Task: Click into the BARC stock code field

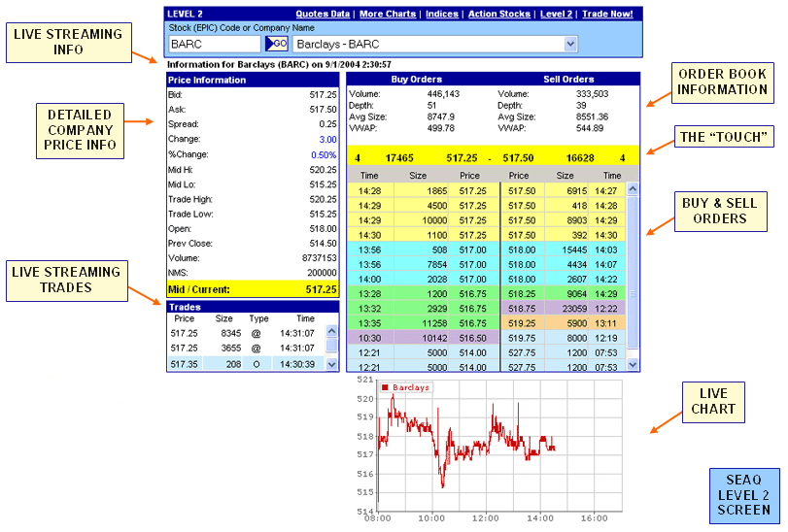Action: pyautogui.click(x=215, y=44)
